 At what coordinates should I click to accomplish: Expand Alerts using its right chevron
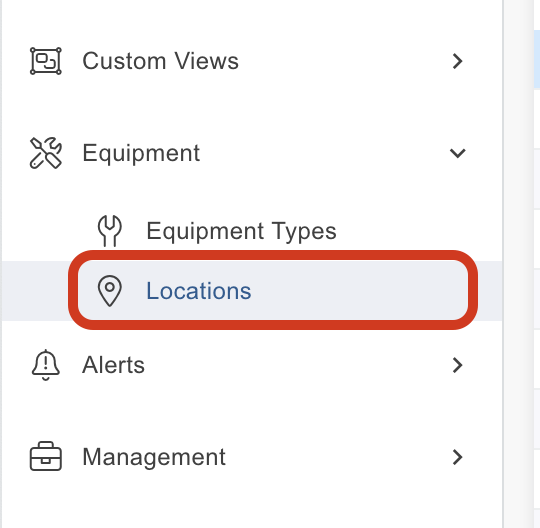457,365
